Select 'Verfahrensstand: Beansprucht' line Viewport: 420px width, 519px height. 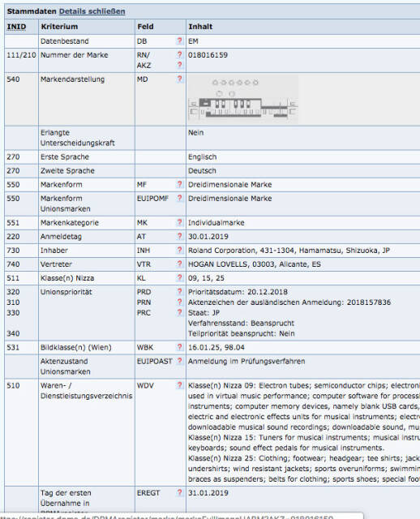coord(241,323)
